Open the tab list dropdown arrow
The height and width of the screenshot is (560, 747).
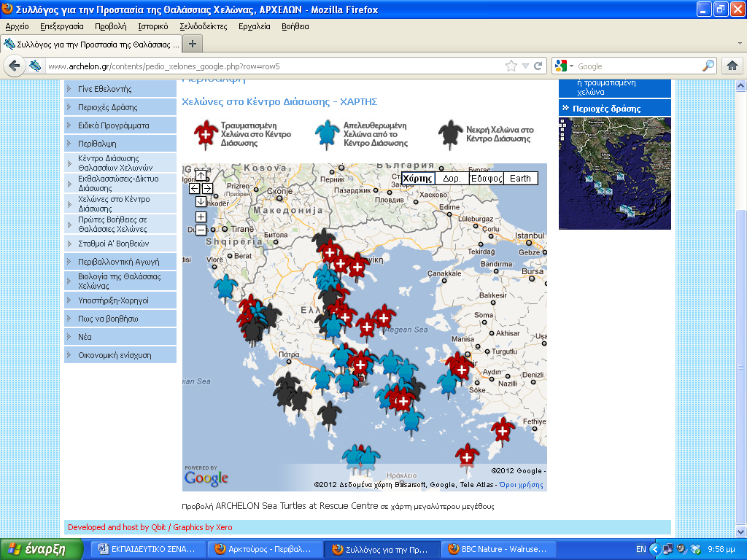[x=740, y=43]
